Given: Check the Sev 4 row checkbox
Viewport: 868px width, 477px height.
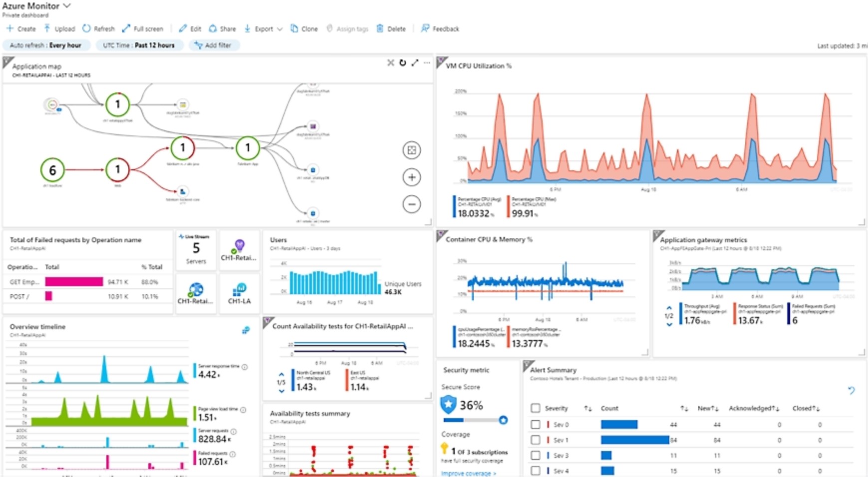Looking at the screenshot, I should pyautogui.click(x=536, y=471).
